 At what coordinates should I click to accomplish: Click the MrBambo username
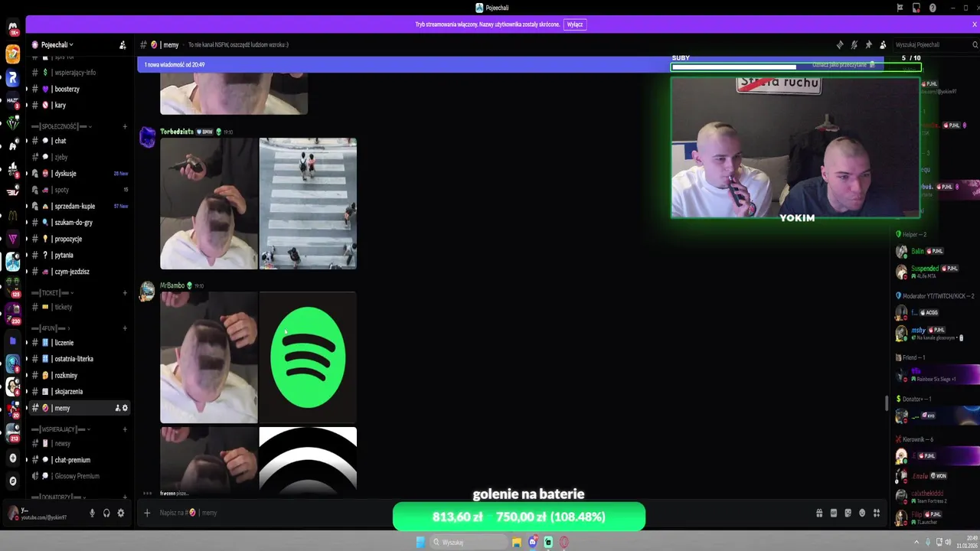coord(172,285)
